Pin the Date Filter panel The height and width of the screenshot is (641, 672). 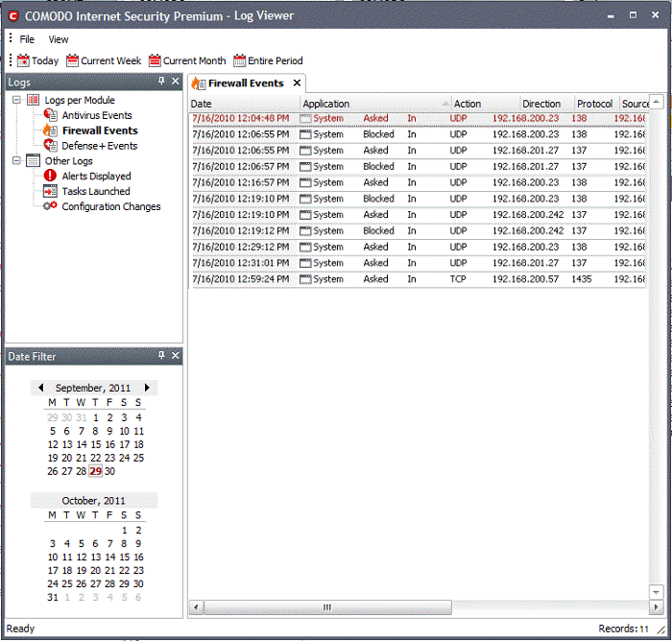[x=161, y=355]
